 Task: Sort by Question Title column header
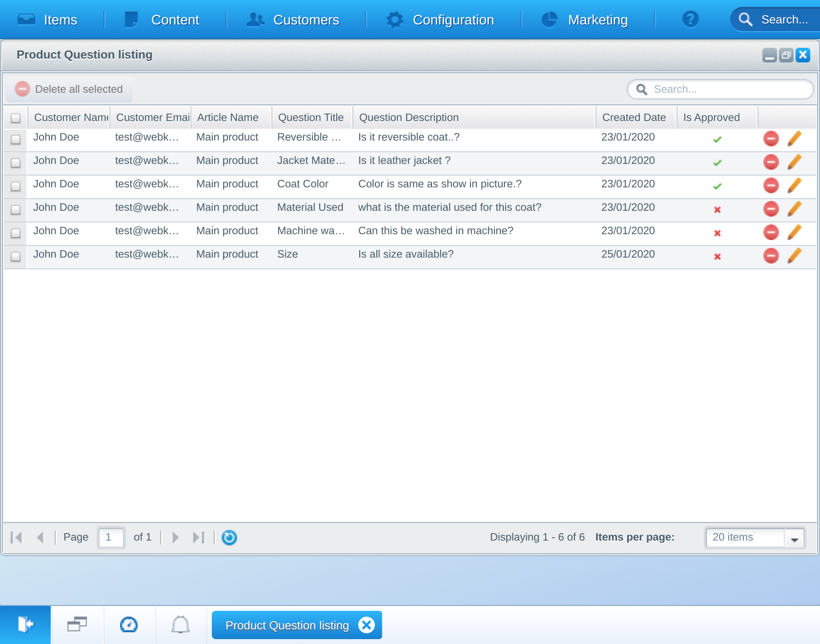point(312,118)
